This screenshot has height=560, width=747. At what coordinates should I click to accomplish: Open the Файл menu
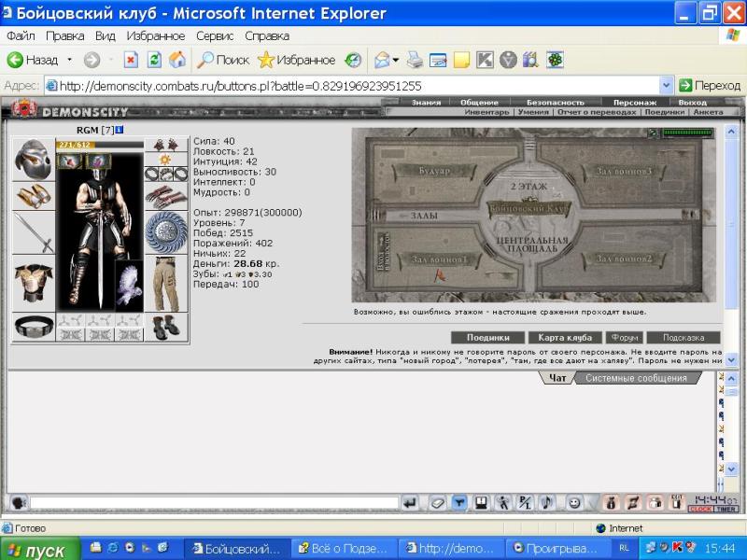pos(21,35)
